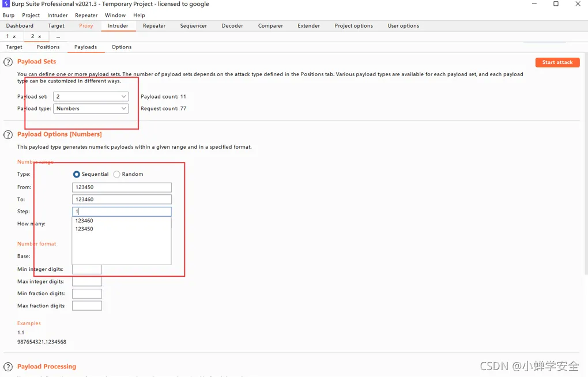Switch to the Sequencer tab

(x=194, y=26)
